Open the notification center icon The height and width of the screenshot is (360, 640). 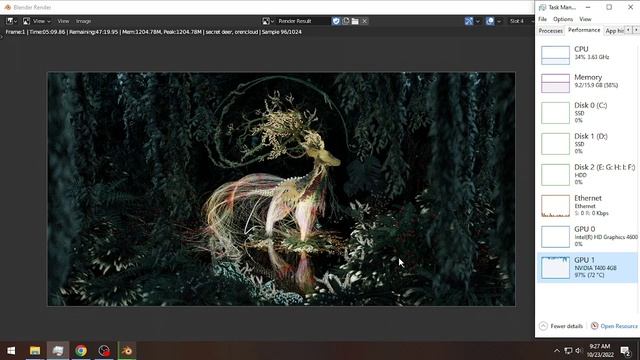[x=625, y=351]
